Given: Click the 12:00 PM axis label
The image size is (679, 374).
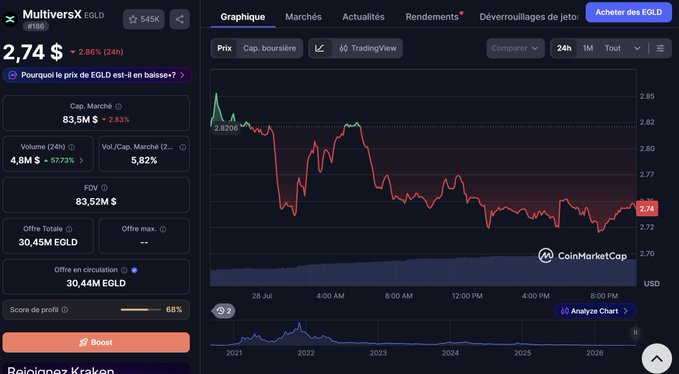Looking at the screenshot, I should (467, 296).
